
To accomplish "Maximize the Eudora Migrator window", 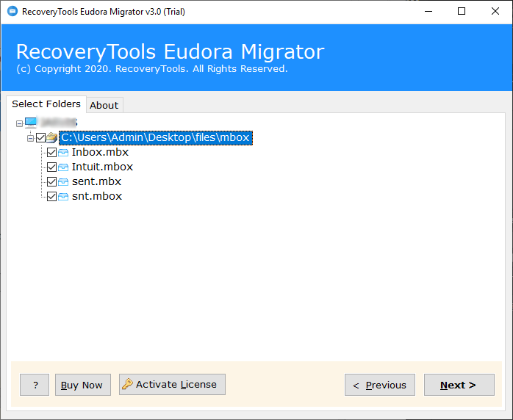I will [462, 12].
